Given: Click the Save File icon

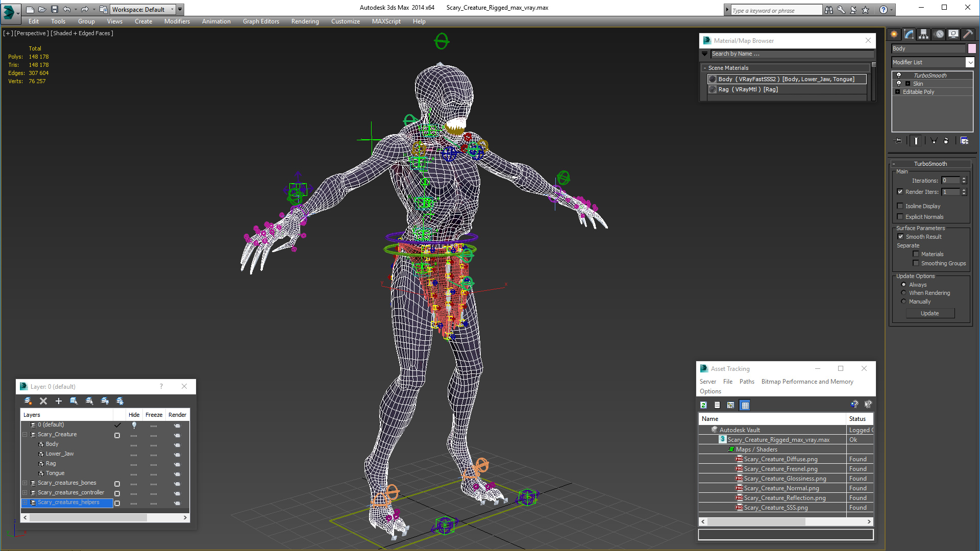Looking at the screenshot, I should (55, 9).
